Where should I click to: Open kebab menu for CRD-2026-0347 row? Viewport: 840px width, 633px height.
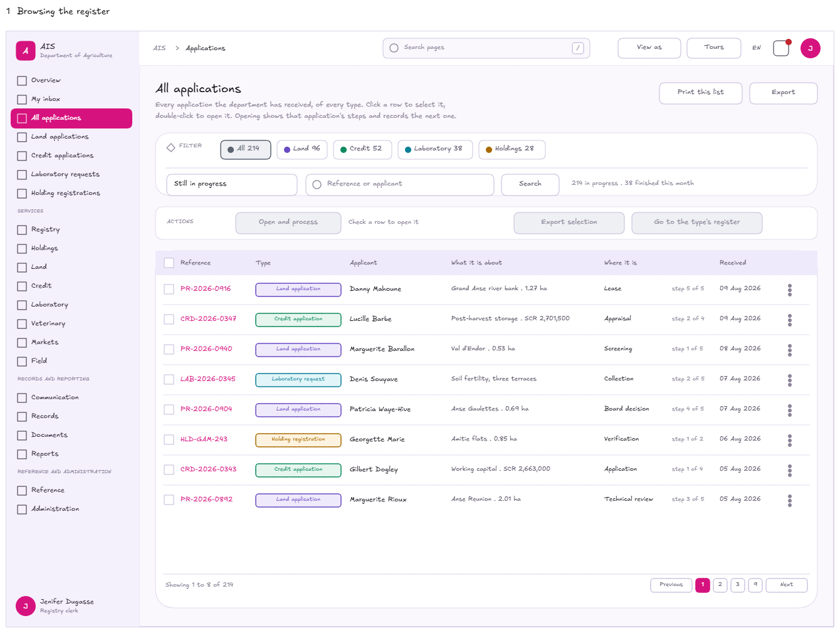click(790, 320)
